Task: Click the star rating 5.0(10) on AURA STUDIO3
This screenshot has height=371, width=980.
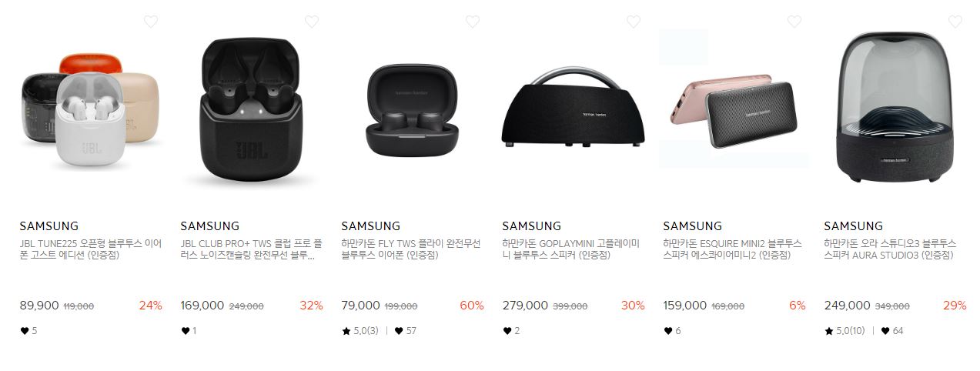Action: coord(845,331)
